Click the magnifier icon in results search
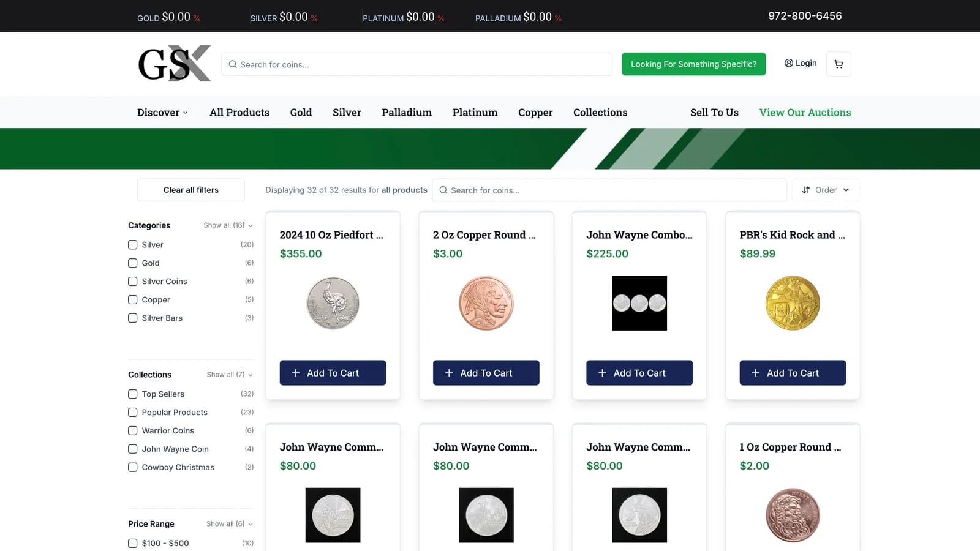 click(x=443, y=190)
